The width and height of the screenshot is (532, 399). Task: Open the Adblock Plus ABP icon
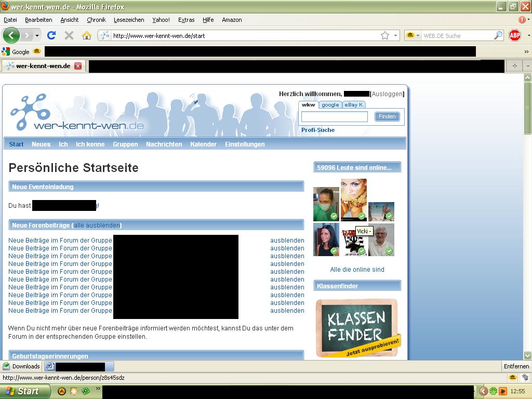pos(515,35)
